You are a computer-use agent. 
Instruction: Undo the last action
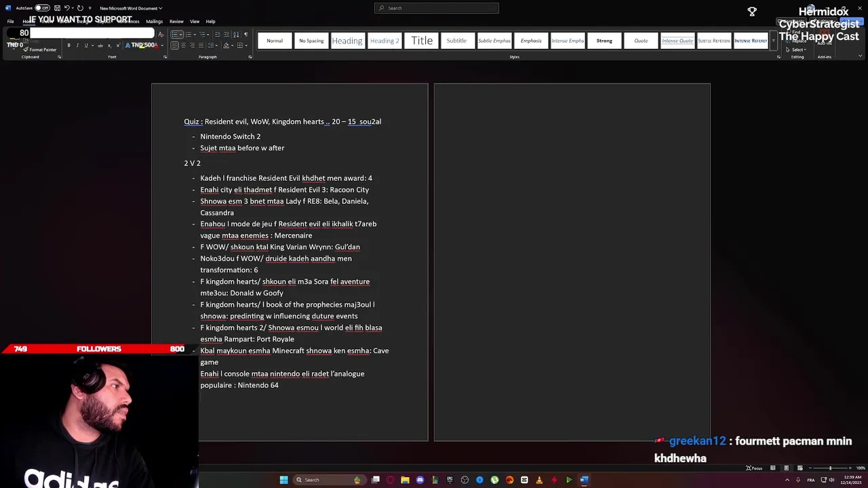[x=66, y=8]
